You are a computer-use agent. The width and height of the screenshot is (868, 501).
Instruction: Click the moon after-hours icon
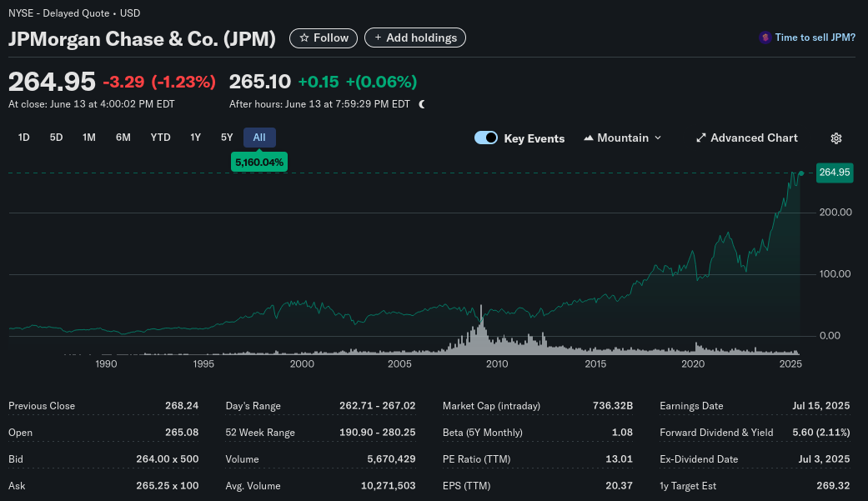pyautogui.click(x=422, y=104)
